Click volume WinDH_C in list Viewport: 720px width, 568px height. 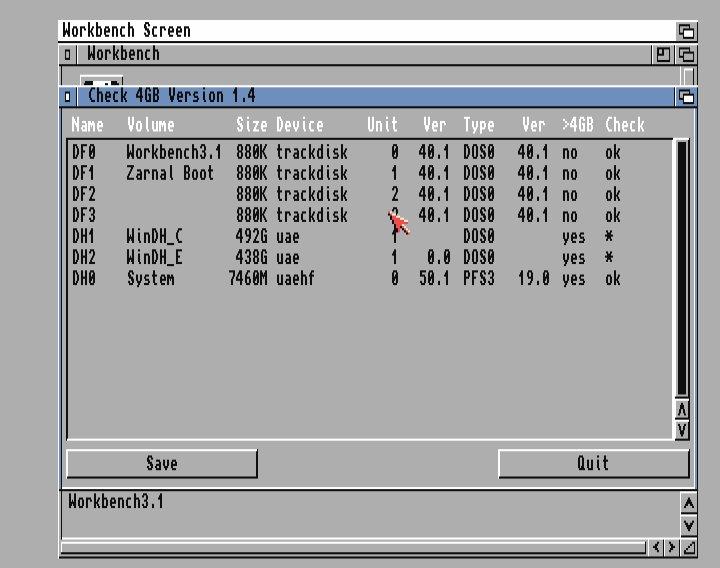coord(155,236)
